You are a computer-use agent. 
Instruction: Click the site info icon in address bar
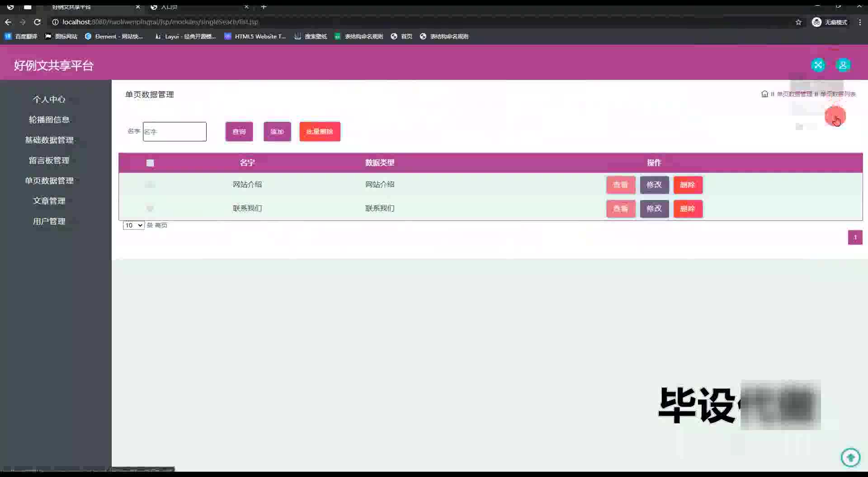[x=55, y=22]
